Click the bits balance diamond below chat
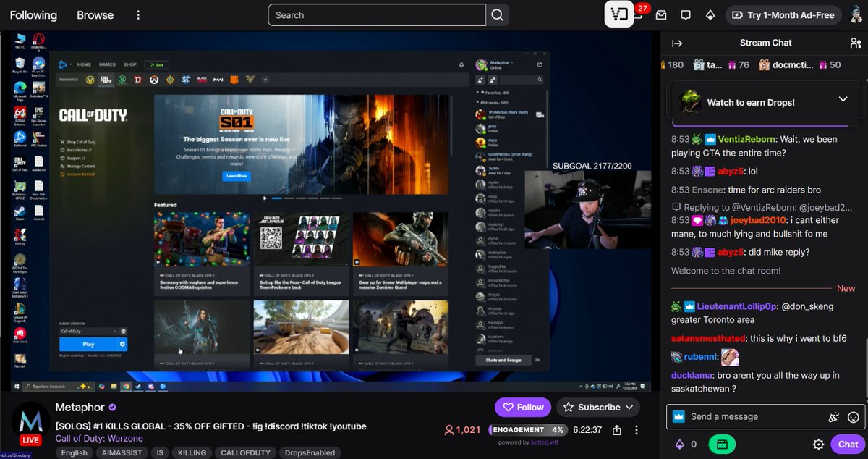This screenshot has width=868, height=459. [679, 444]
